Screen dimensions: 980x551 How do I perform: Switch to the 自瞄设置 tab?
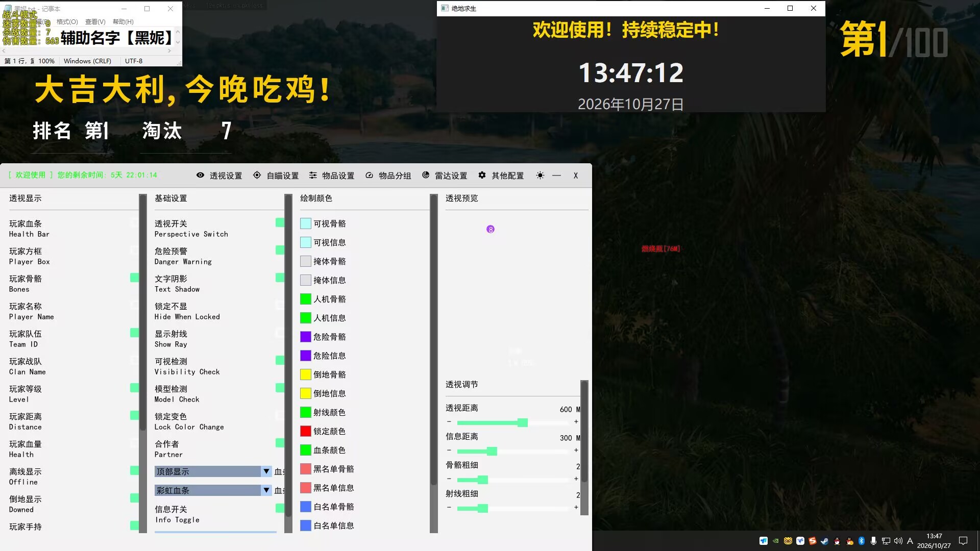[276, 176]
